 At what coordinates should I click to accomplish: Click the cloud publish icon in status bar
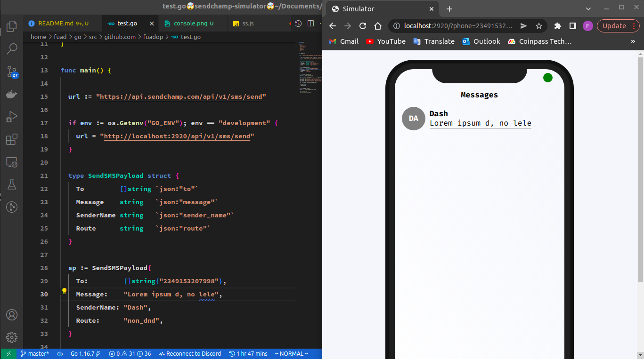click(x=60, y=354)
